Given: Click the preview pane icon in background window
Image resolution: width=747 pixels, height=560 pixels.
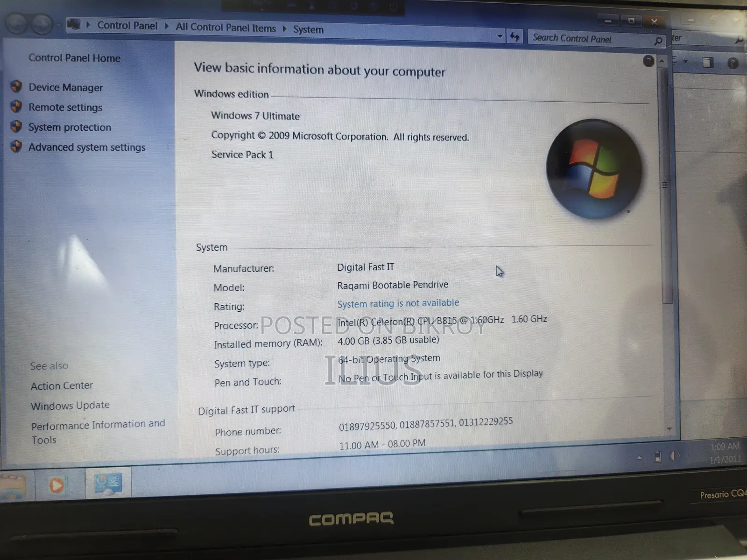Looking at the screenshot, I should pyautogui.click(x=708, y=62).
